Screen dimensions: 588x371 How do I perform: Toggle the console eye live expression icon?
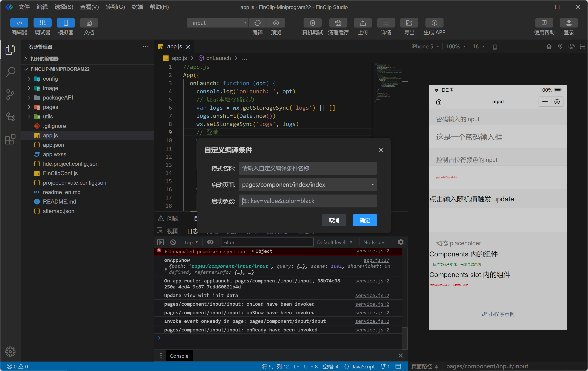pos(210,242)
